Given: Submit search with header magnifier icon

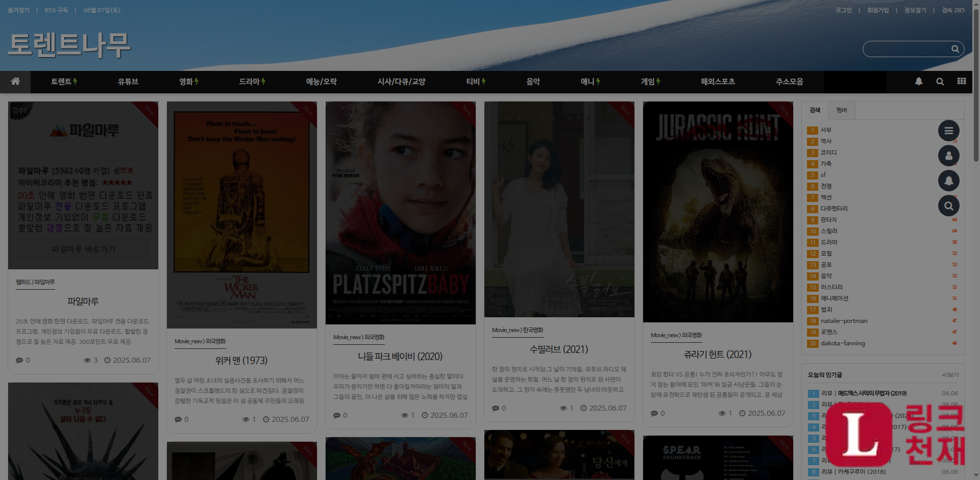Looking at the screenshot, I should coord(955,49).
